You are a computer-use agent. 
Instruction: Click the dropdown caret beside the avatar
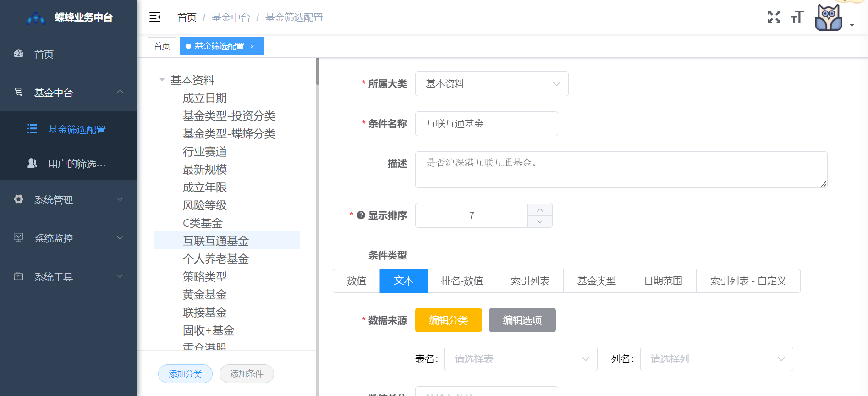(x=852, y=25)
